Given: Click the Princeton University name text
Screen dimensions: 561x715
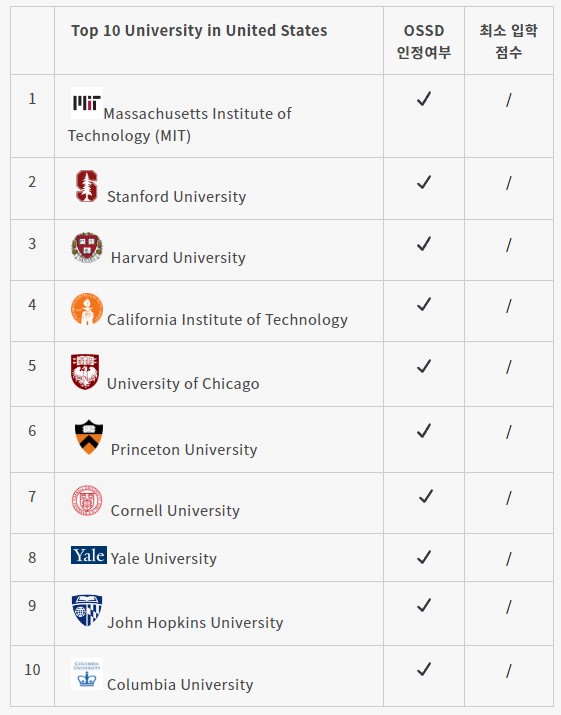Looking at the screenshot, I should 184,450.
